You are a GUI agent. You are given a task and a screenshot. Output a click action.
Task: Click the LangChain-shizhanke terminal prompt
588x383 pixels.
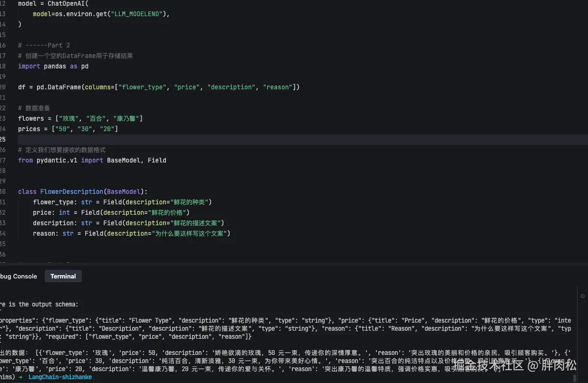[x=60, y=377]
